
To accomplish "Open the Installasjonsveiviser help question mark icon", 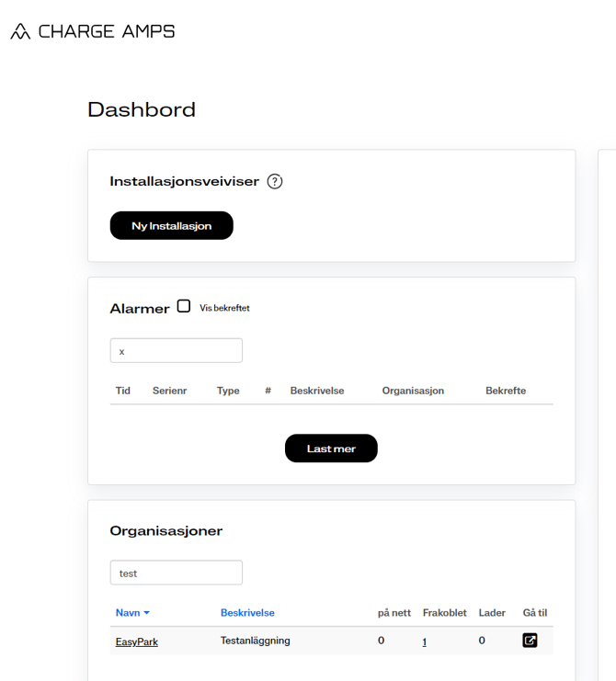I will point(275,181).
